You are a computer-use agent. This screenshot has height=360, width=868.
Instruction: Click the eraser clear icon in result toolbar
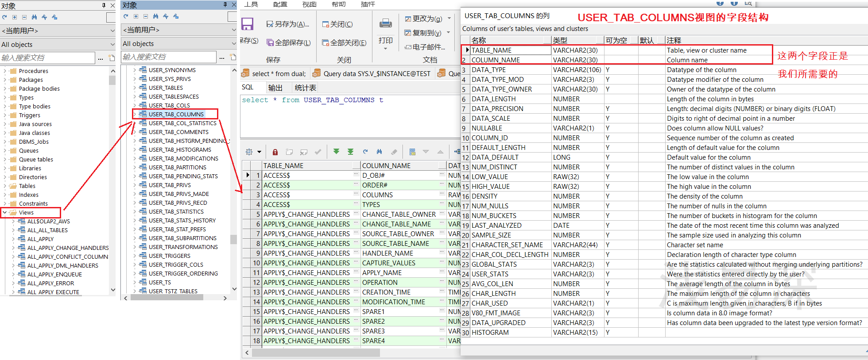[x=394, y=152]
